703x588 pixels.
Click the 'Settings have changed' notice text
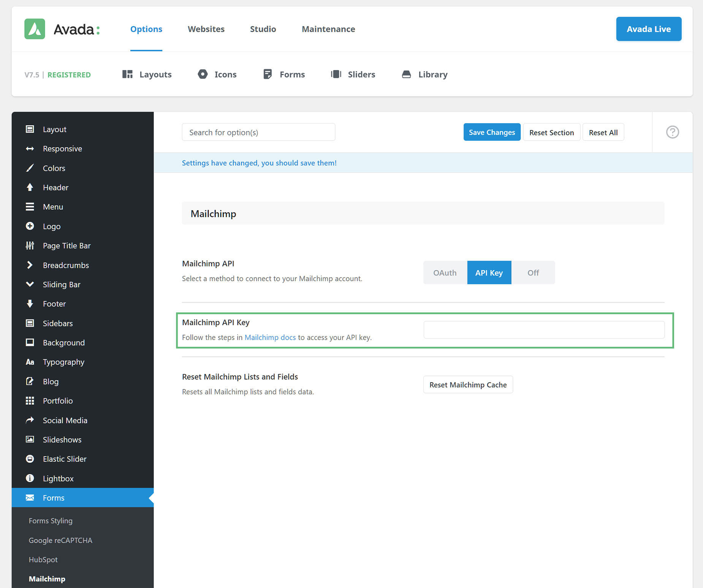click(x=259, y=163)
